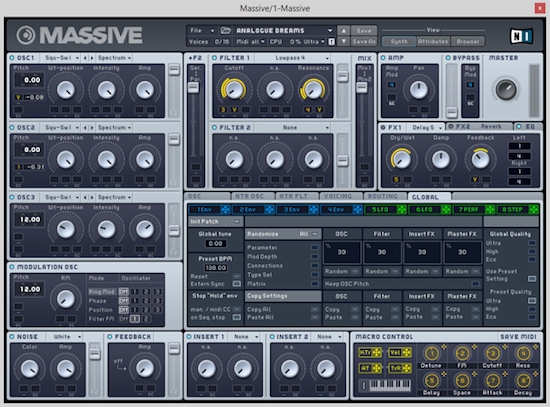Toggle the Extern Sync checkbox
This screenshot has width=550, height=407.
[x=237, y=283]
